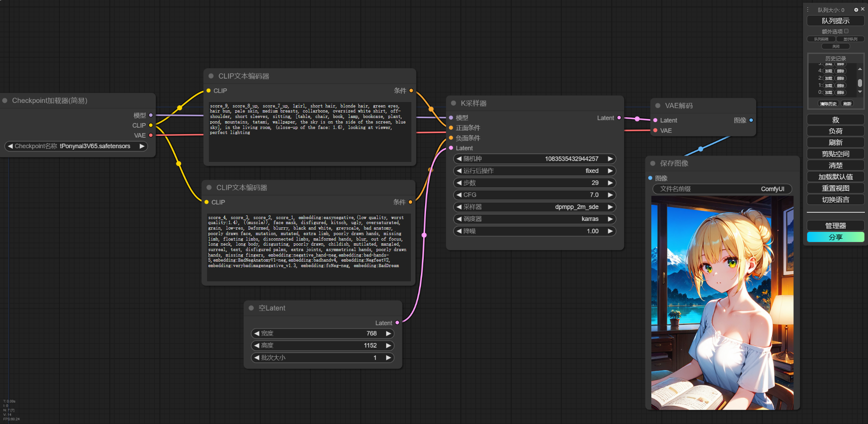Click the history list scroll-down arrow
The image size is (868, 424).
pyautogui.click(x=860, y=92)
